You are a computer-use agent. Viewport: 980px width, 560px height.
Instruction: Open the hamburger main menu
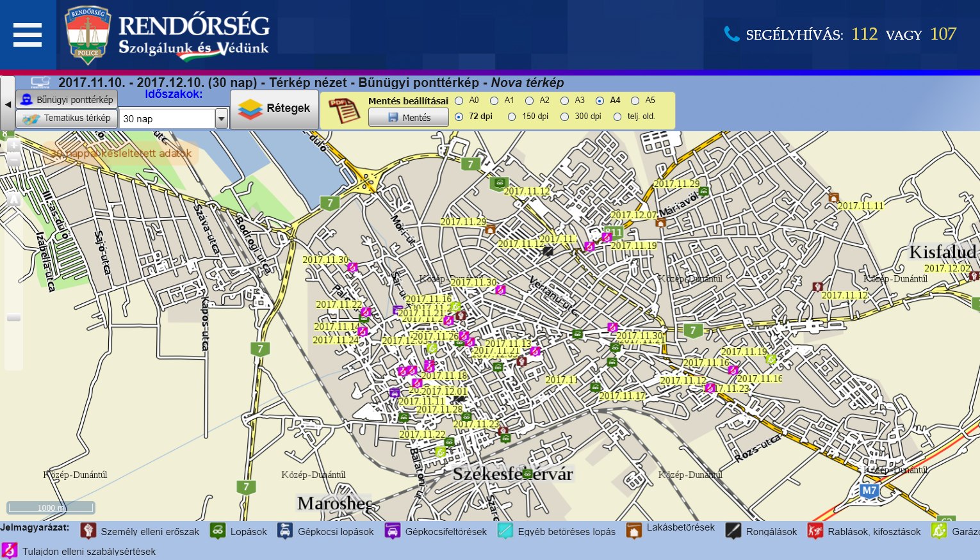coord(28,35)
